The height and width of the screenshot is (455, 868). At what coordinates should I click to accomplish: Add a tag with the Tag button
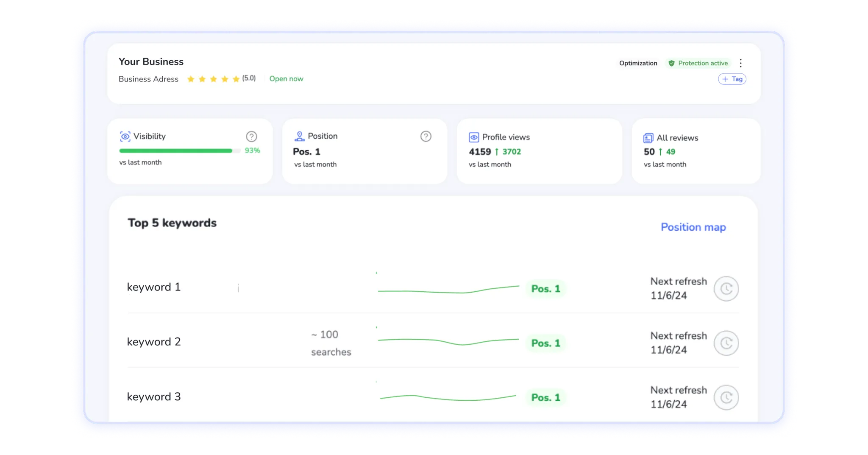(x=732, y=79)
